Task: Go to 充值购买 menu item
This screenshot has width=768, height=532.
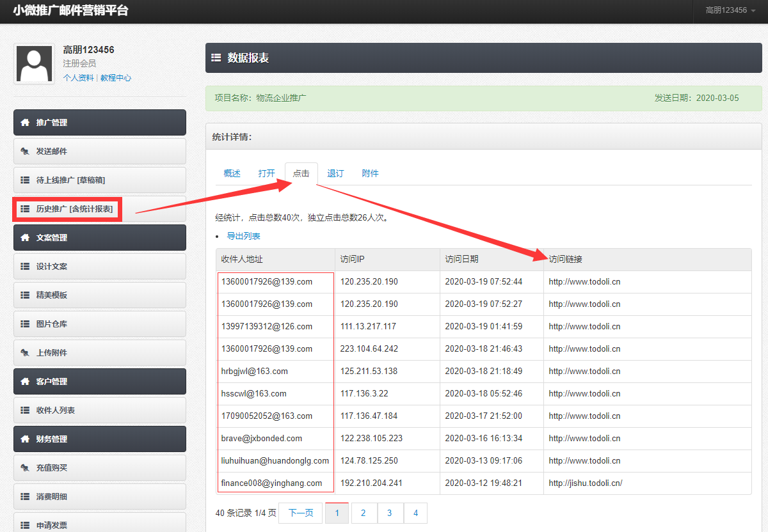Action: pyautogui.click(x=100, y=468)
